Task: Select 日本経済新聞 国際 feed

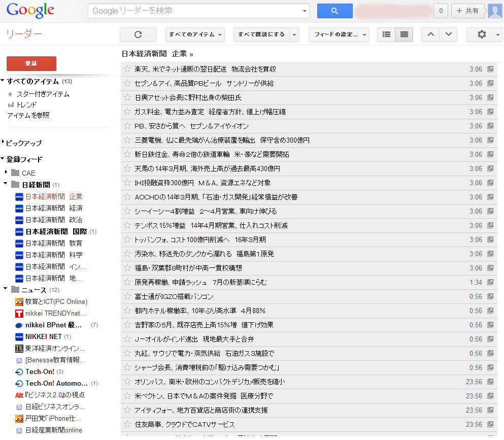Action: 56,231
